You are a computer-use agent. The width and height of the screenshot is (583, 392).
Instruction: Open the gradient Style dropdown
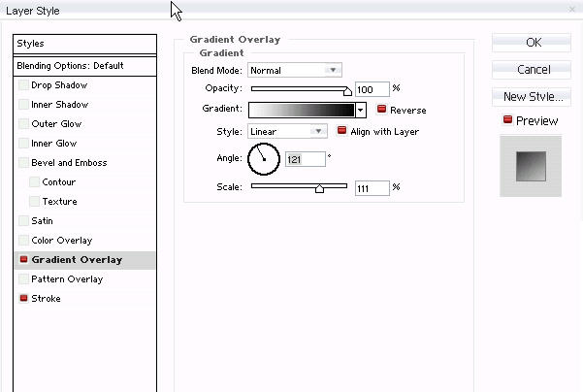287,131
